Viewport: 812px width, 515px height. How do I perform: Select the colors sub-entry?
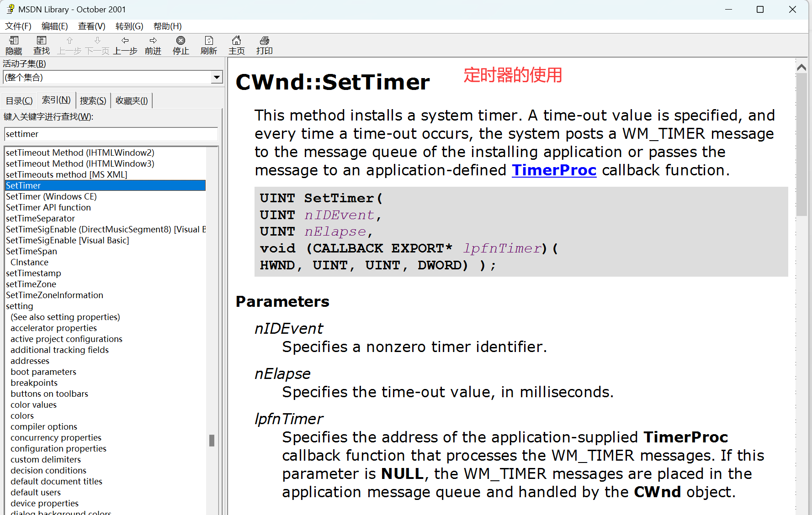22,415
